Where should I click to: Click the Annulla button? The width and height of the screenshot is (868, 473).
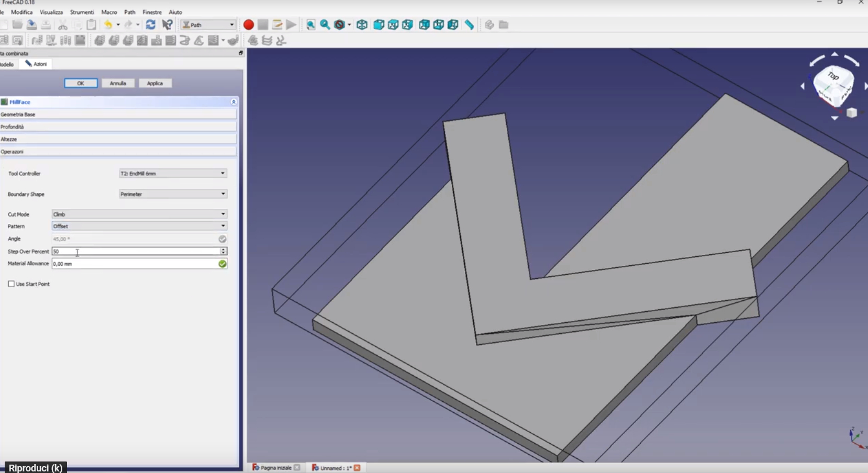click(118, 83)
